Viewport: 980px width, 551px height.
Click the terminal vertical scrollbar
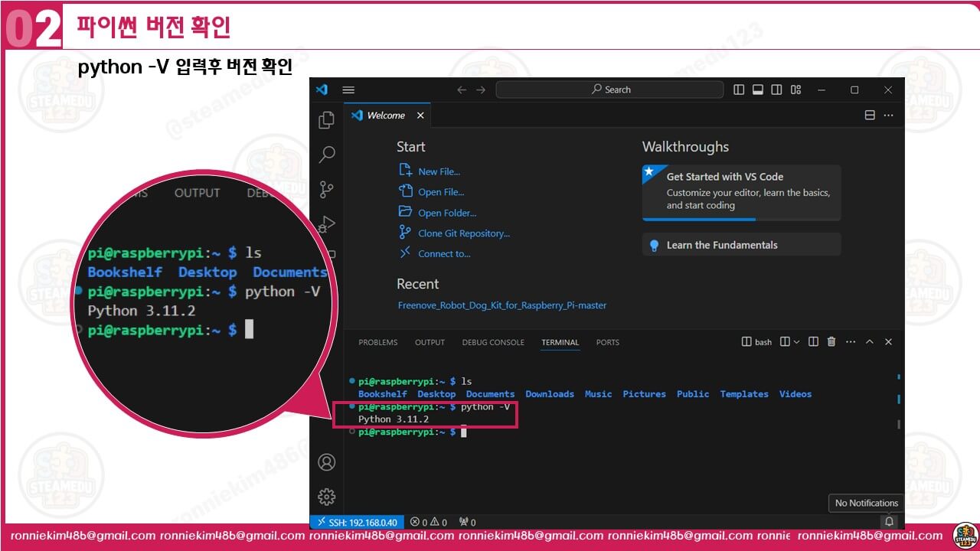[899, 424]
